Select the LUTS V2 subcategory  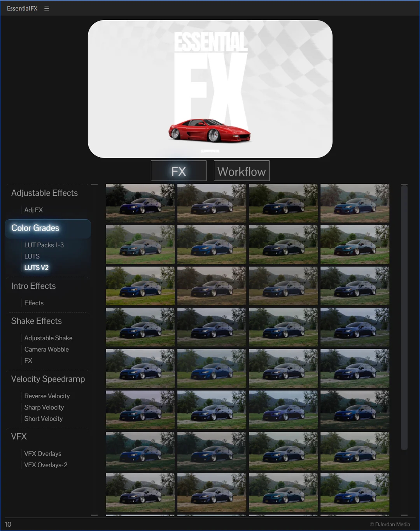click(x=37, y=267)
